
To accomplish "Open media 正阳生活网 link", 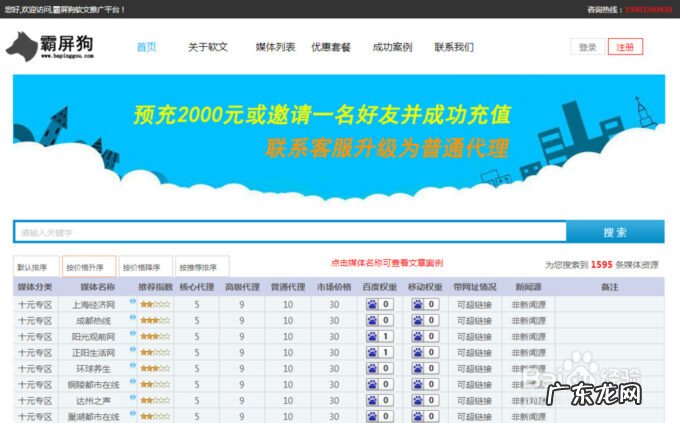I will pyautogui.click(x=93, y=353).
